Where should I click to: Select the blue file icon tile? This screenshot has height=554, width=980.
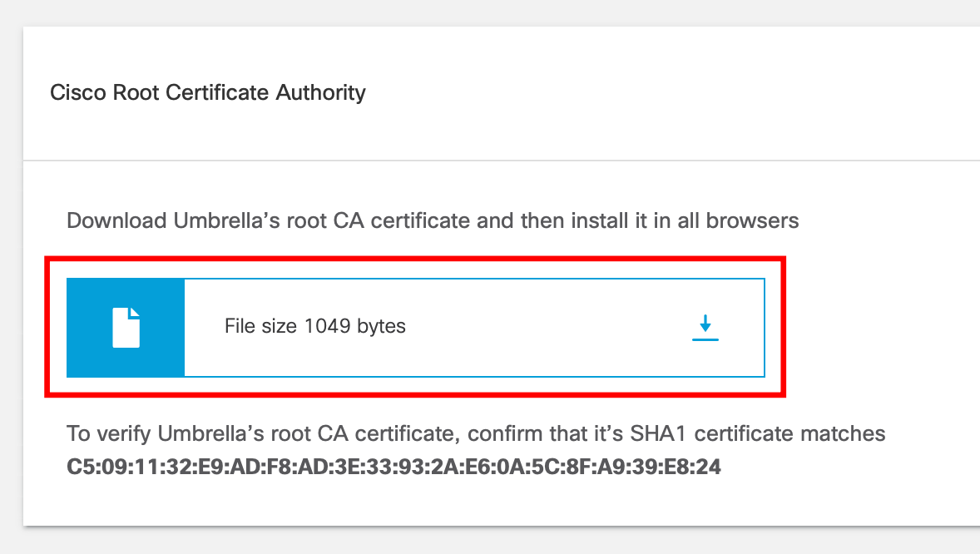126,328
